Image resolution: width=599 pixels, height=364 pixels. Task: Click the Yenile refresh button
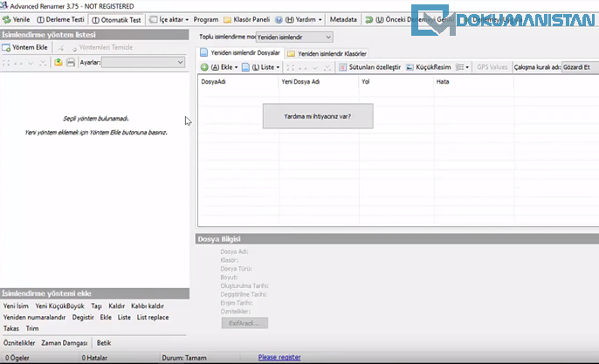tap(16, 19)
